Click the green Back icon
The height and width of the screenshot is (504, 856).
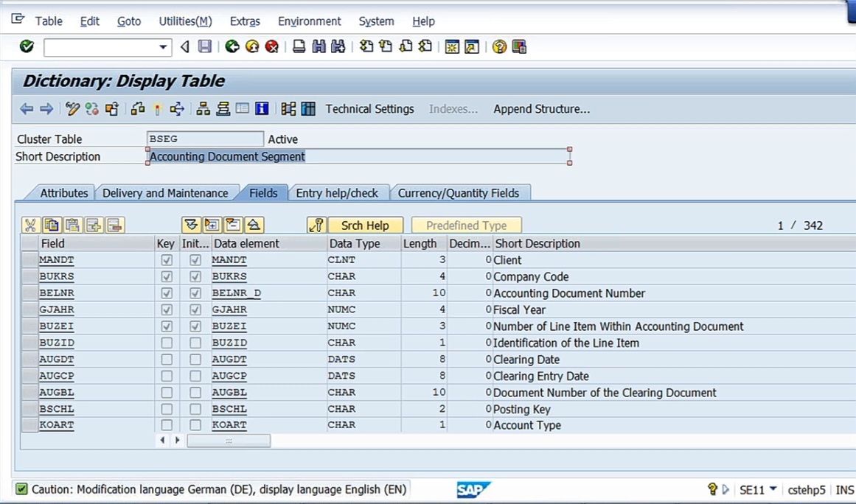click(x=232, y=46)
